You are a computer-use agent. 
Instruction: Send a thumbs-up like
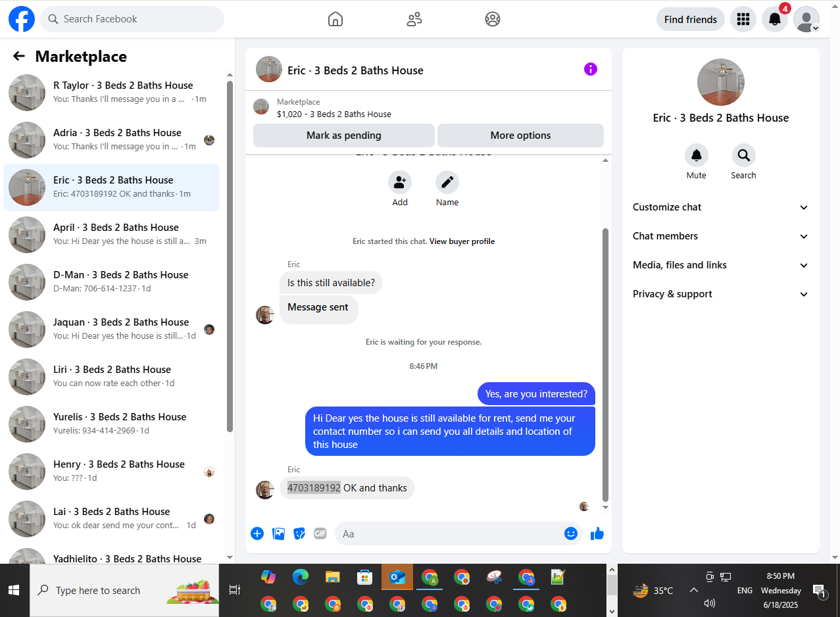click(597, 533)
